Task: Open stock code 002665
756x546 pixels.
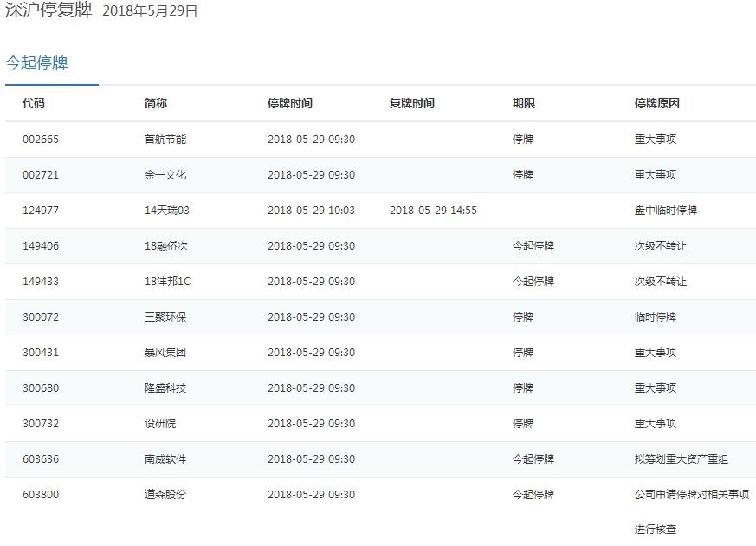Action: [41, 140]
